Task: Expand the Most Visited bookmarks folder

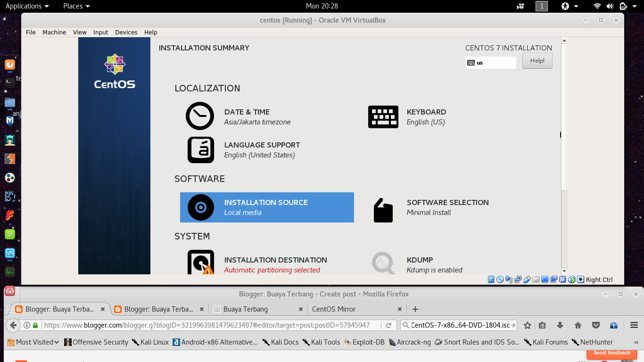Action: click(34, 342)
